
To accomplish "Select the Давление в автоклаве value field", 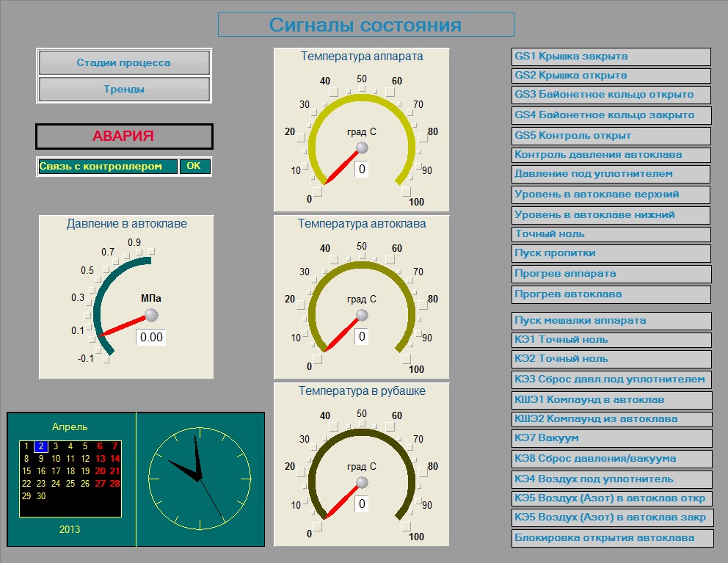I will click(151, 337).
